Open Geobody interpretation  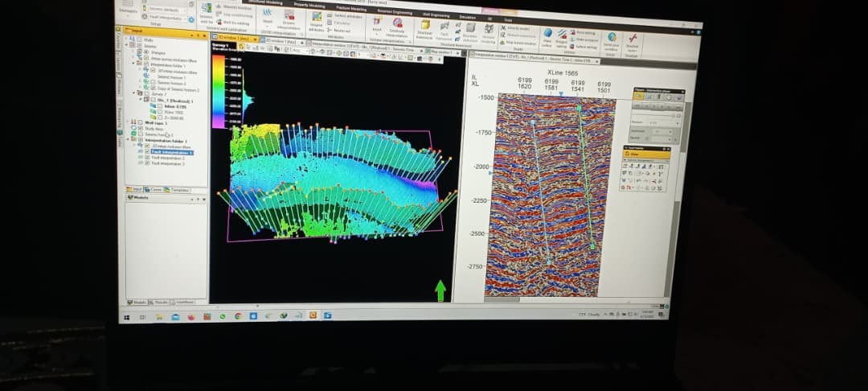pos(397,26)
